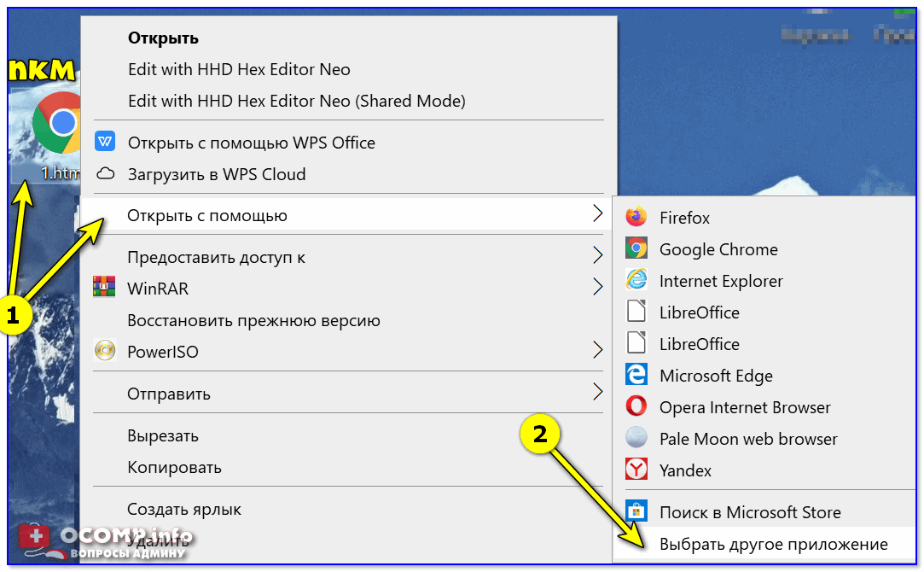Click the Opera browser icon
The height and width of the screenshot is (572, 924).
636,407
